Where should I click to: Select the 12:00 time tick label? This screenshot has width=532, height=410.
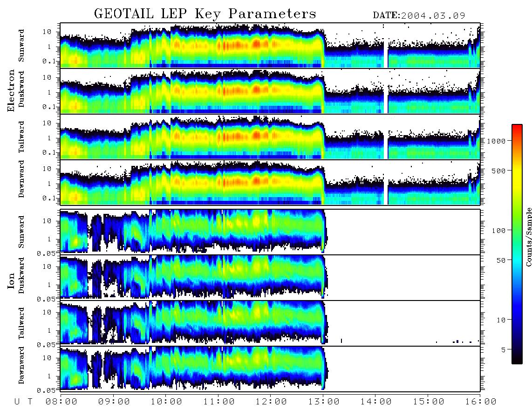point(271,402)
